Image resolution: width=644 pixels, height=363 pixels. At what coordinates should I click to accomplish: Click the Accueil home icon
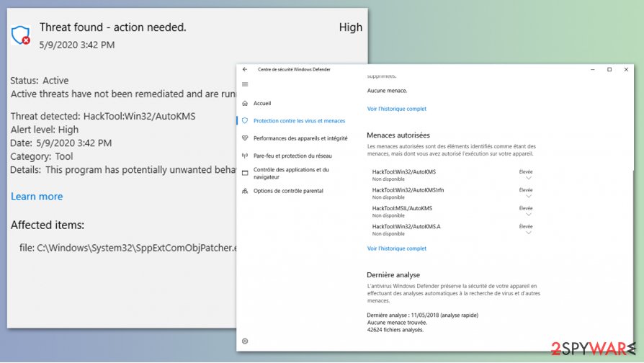[x=245, y=103]
